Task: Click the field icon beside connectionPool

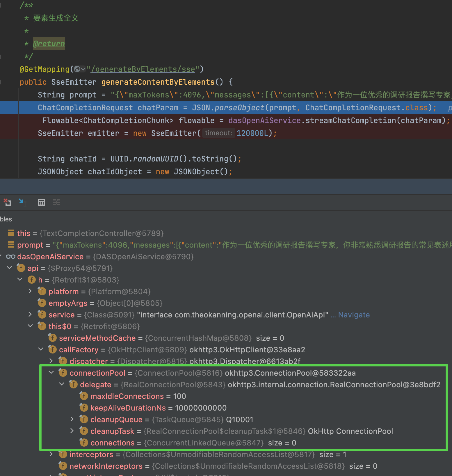Action: 63,372
